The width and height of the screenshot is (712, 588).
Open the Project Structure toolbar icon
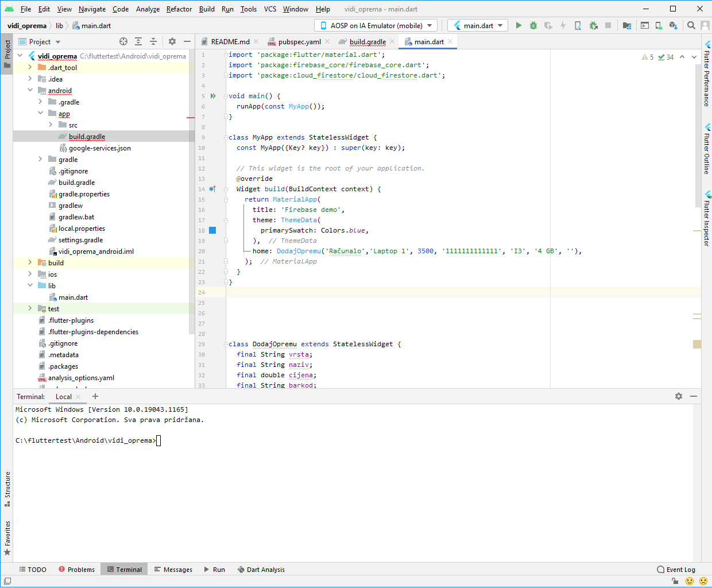(627, 25)
